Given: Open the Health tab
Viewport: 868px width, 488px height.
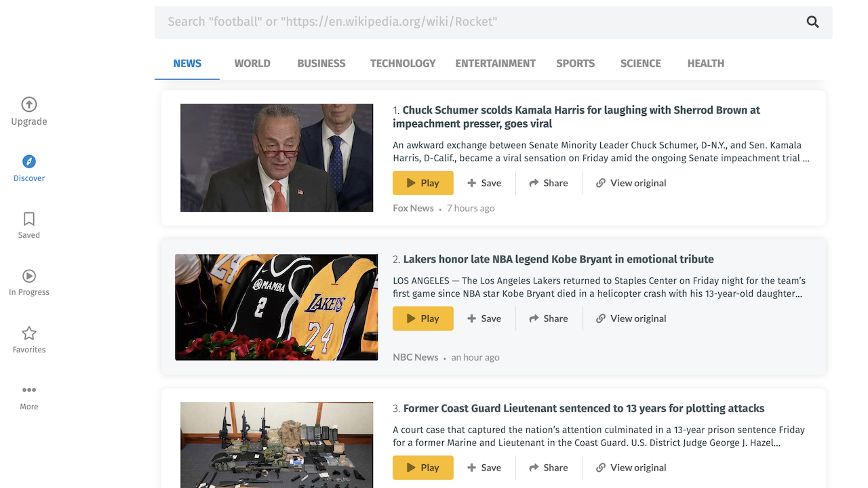Looking at the screenshot, I should [x=706, y=63].
